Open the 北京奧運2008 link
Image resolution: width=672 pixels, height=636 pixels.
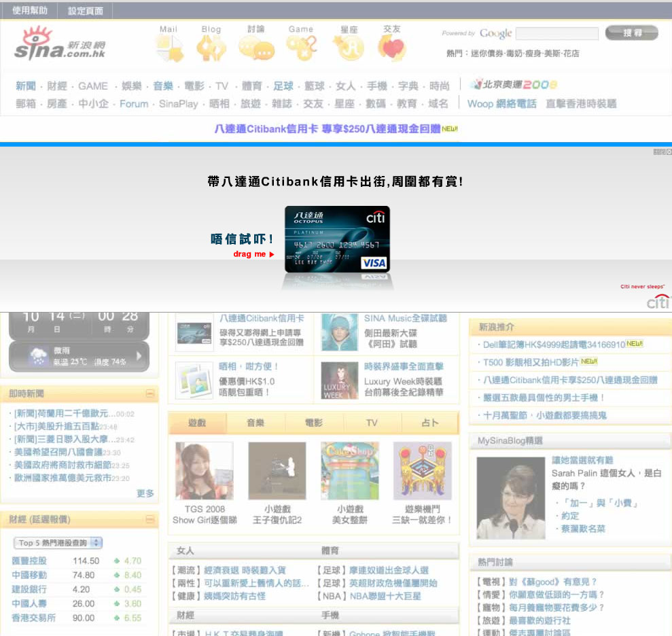[513, 84]
